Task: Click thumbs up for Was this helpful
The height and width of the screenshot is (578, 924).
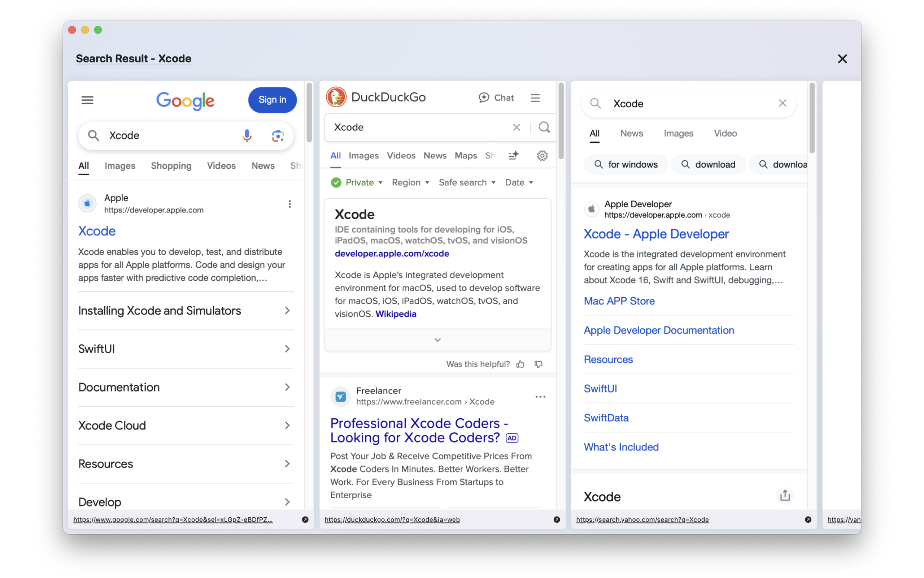Action: (520, 364)
